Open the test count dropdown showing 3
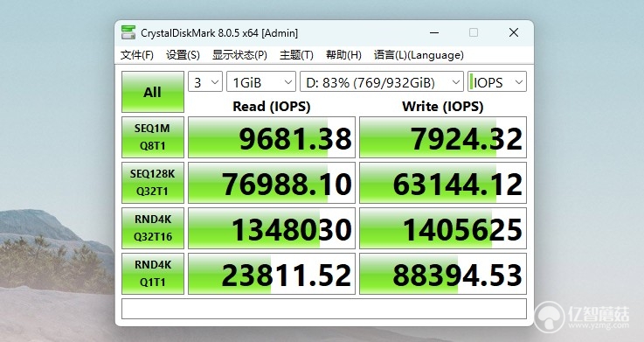The image size is (644, 342). tap(205, 82)
